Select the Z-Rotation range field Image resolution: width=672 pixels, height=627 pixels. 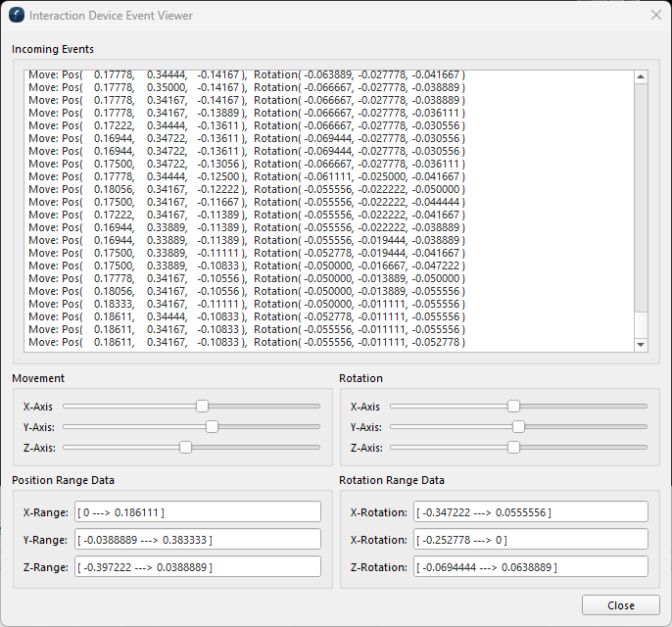(x=529, y=567)
